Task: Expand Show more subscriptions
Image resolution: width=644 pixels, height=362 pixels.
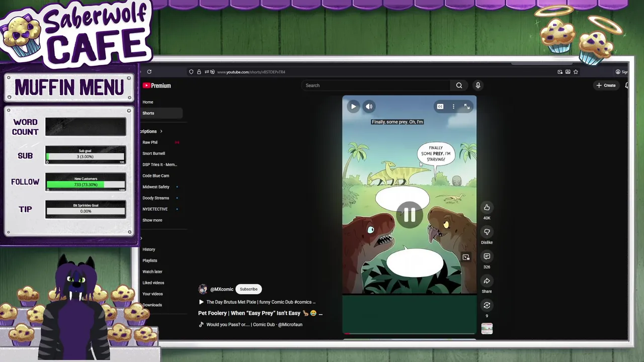Action: tap(152, 220)
